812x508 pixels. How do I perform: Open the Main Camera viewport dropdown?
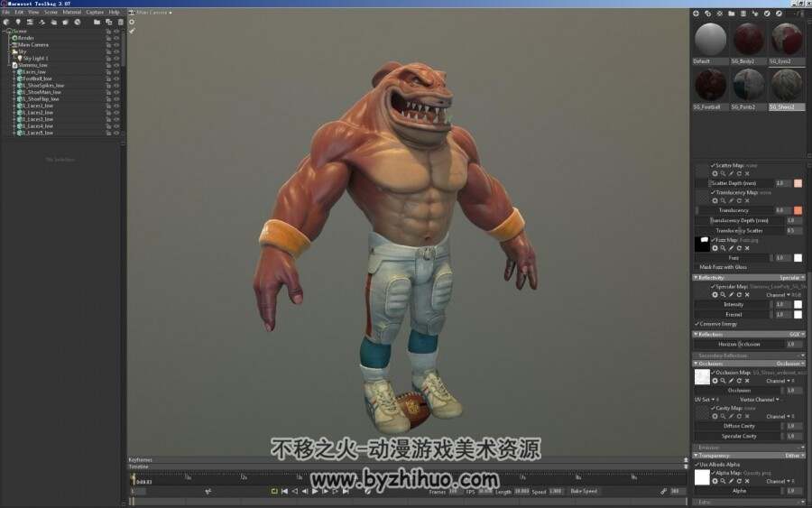(153, 12)
